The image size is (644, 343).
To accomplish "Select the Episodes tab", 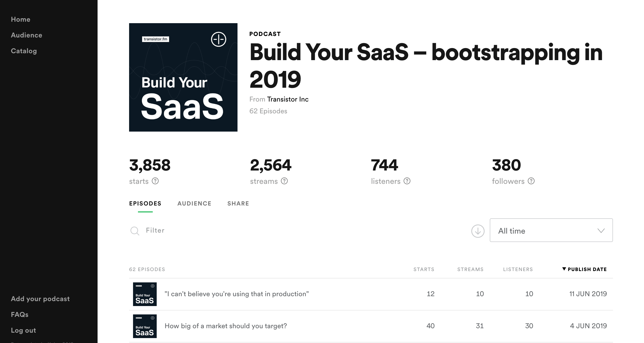I will coord(145,204).
